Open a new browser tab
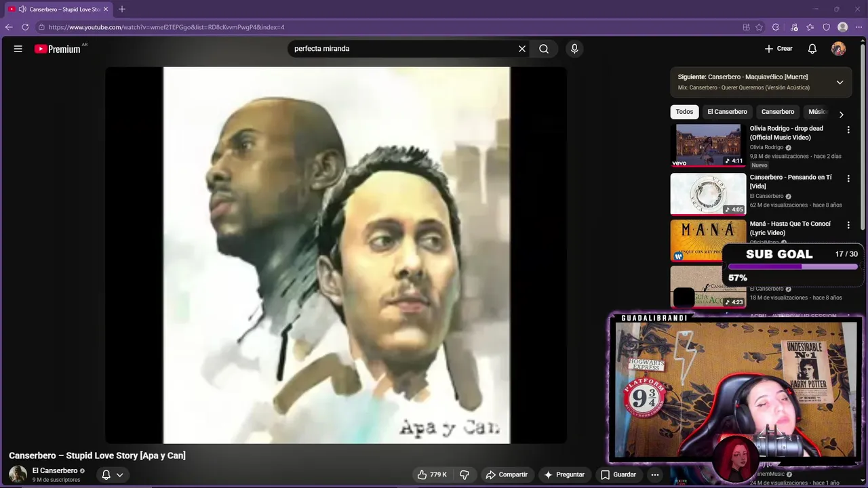This screenshot has height=488, width=868. [122, 9]
